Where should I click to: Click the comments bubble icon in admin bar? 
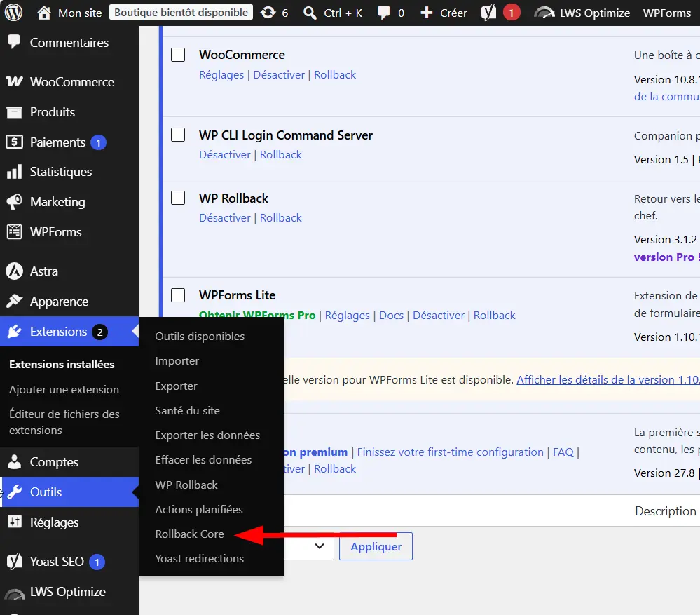(x=383, y=13)
